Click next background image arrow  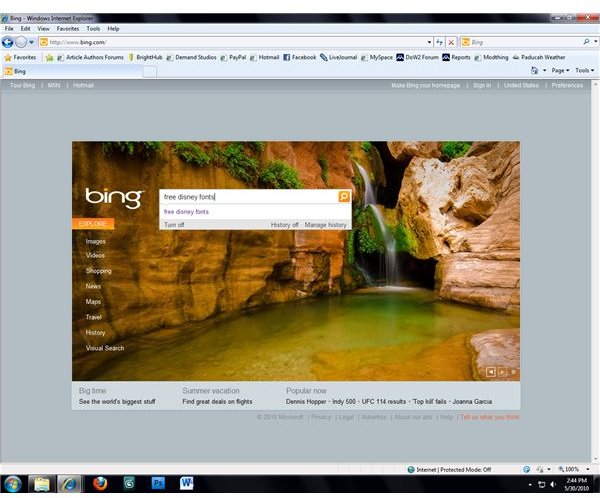pos(502,372)
